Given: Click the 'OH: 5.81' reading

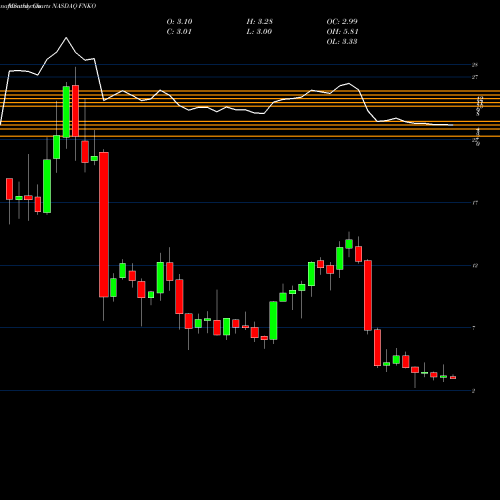Looking at the screenshot, I should [342, 32].
